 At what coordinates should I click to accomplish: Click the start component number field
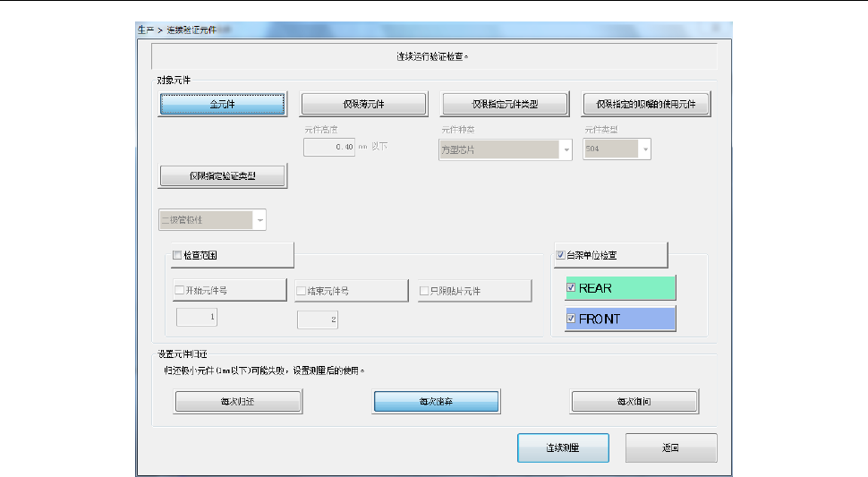[x=197, y=317]
